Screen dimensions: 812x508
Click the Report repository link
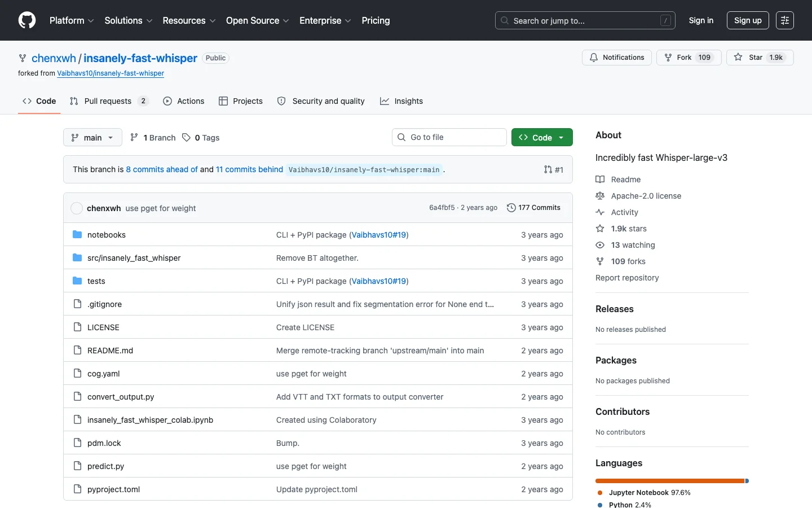[x=627, y=278]
